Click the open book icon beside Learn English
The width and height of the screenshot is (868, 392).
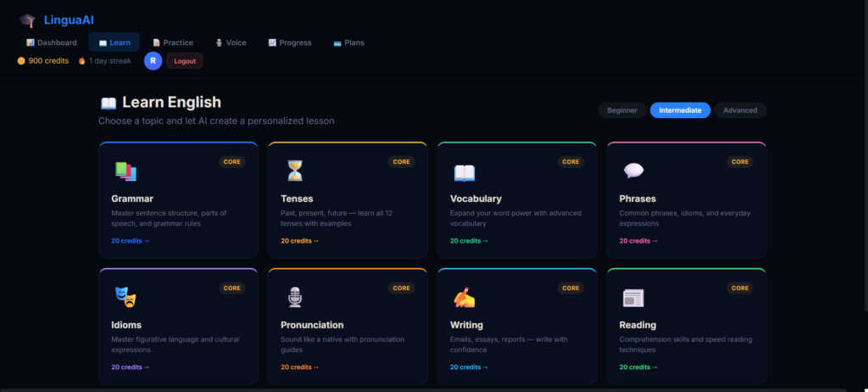[x=108, y=104]
